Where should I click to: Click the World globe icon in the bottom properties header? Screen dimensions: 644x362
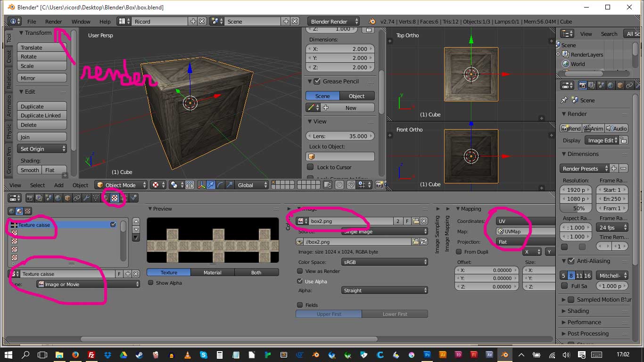58,198
